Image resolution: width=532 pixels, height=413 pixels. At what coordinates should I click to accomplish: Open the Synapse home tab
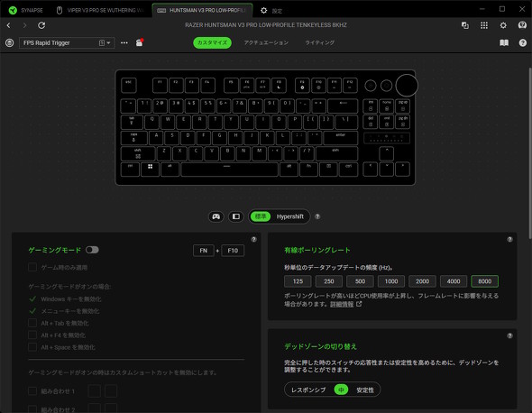pyautogui.click(x=26, y=10)
